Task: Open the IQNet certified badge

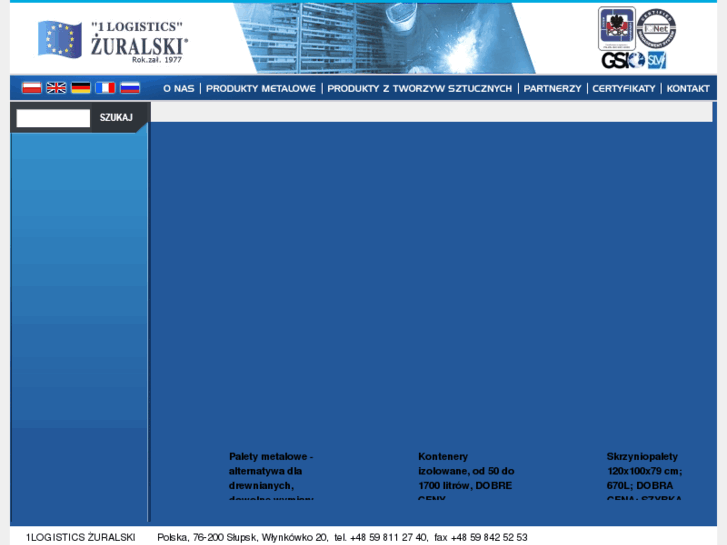Action: (656, 28)
